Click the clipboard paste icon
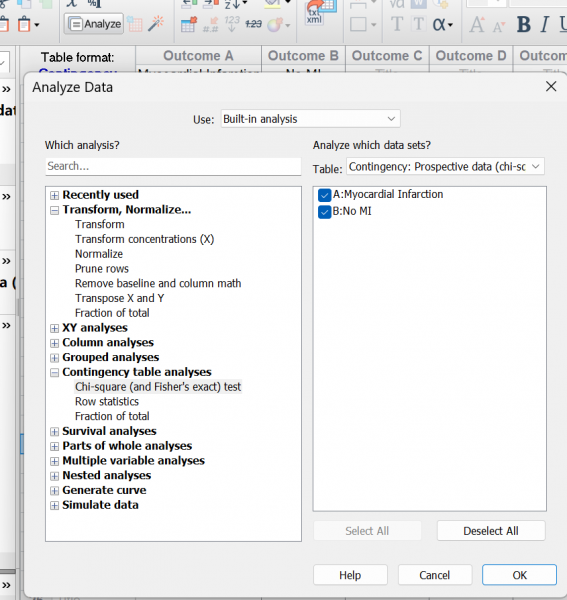This screenshot has width=567, height=600. [x=25, y=24]
